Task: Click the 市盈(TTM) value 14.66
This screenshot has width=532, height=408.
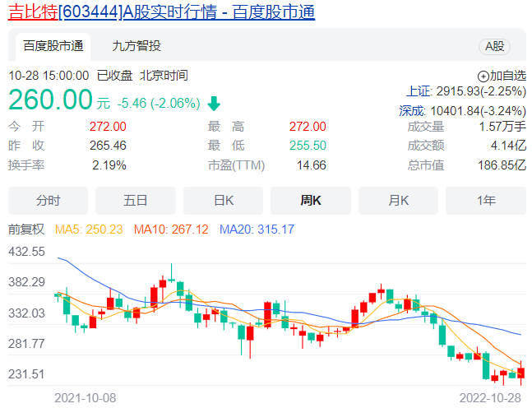Action: coord(311,165)
